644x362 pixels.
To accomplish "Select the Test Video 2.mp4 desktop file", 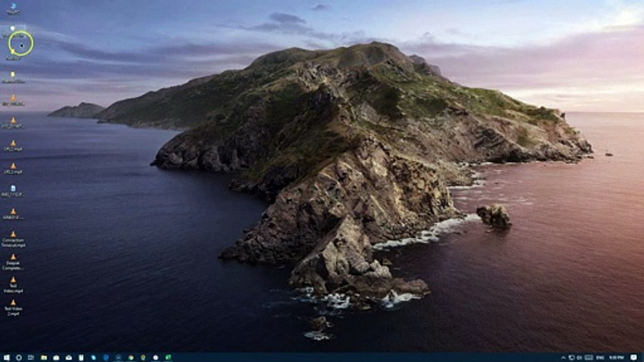I will [13, 308].
